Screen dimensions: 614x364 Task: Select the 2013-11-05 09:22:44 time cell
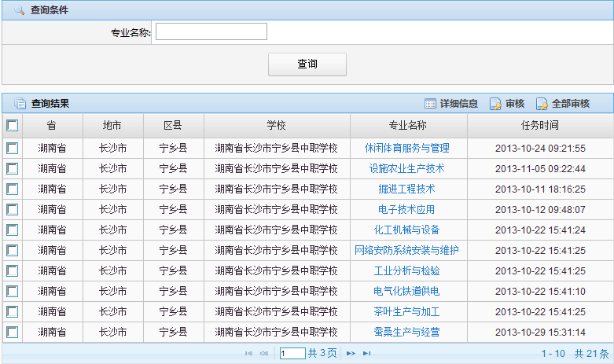point(540,169)
